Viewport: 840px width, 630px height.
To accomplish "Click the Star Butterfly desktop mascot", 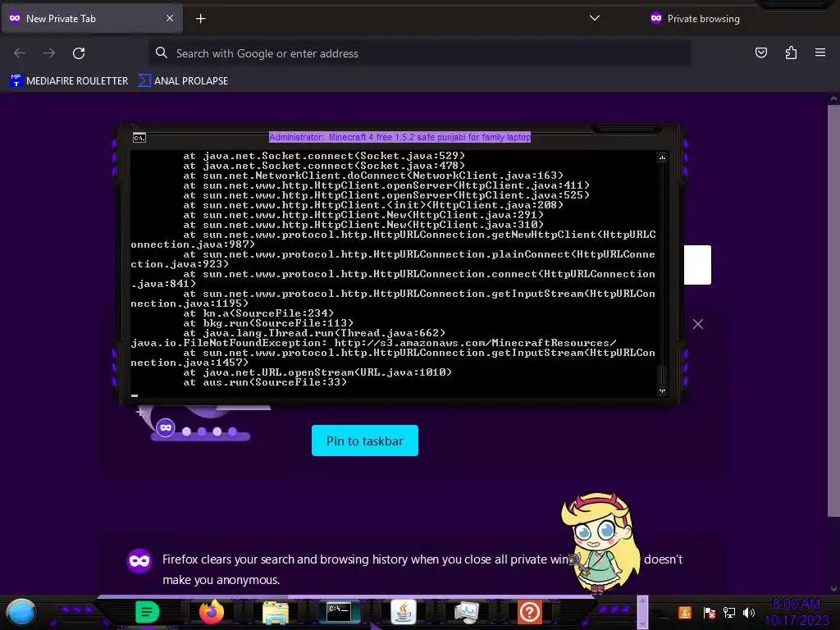I will point(600,543).
